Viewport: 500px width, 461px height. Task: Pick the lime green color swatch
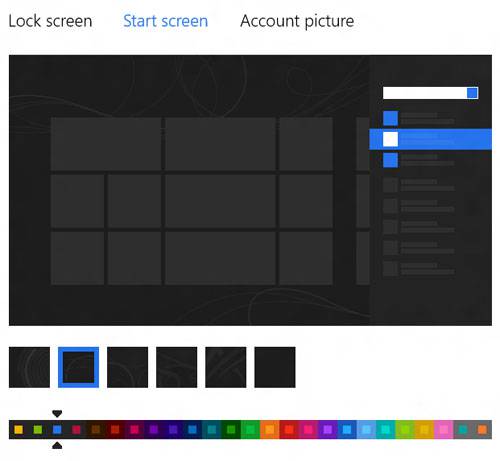(38, 429)
